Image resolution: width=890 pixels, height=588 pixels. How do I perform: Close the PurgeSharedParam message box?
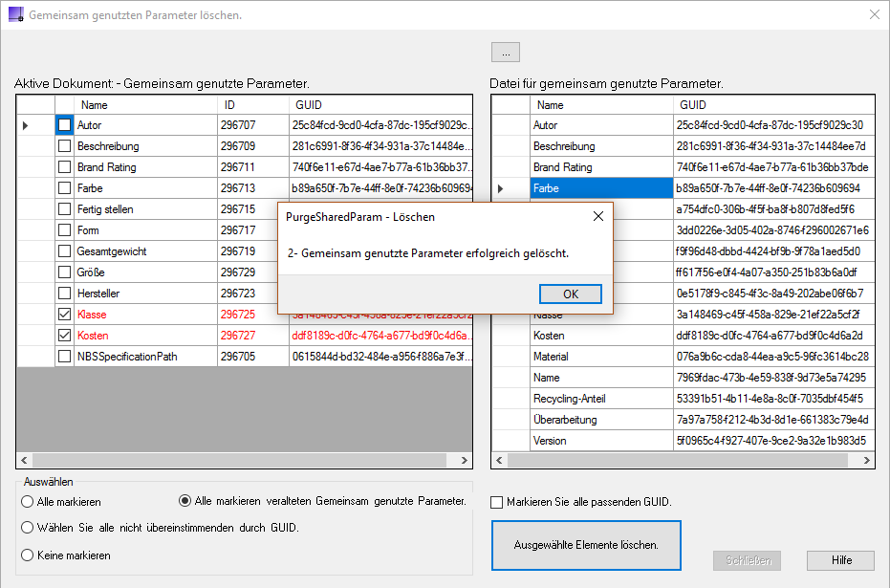pyautogui.click(x=598, y=216)
